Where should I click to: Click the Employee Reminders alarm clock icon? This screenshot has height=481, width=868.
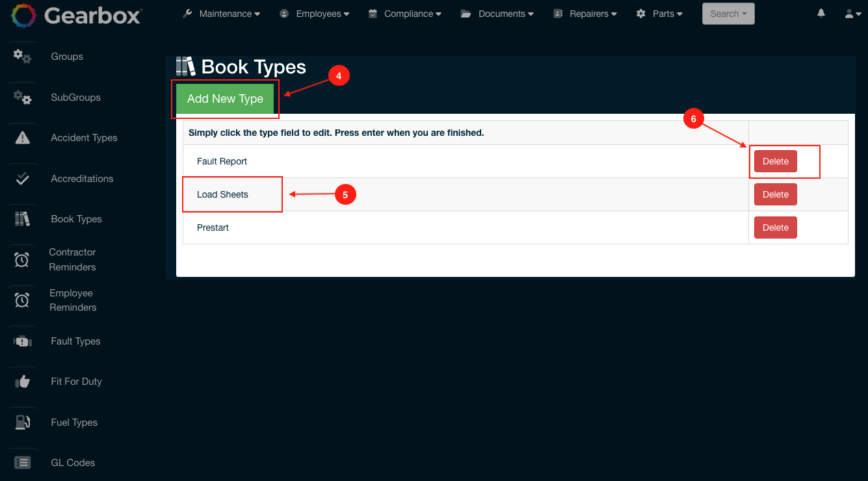coord(22,300)
